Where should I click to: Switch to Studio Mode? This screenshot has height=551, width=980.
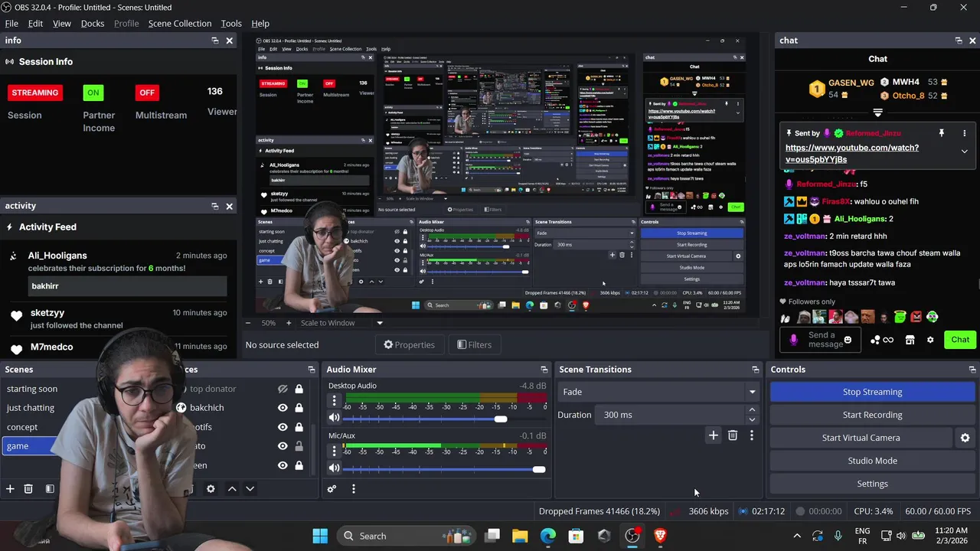pos(872,461)
